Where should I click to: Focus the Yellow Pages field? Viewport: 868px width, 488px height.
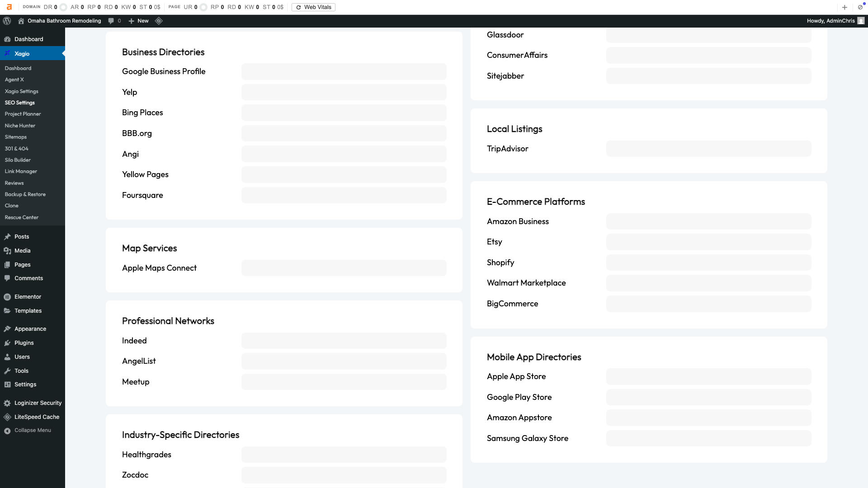coord(344,174)
